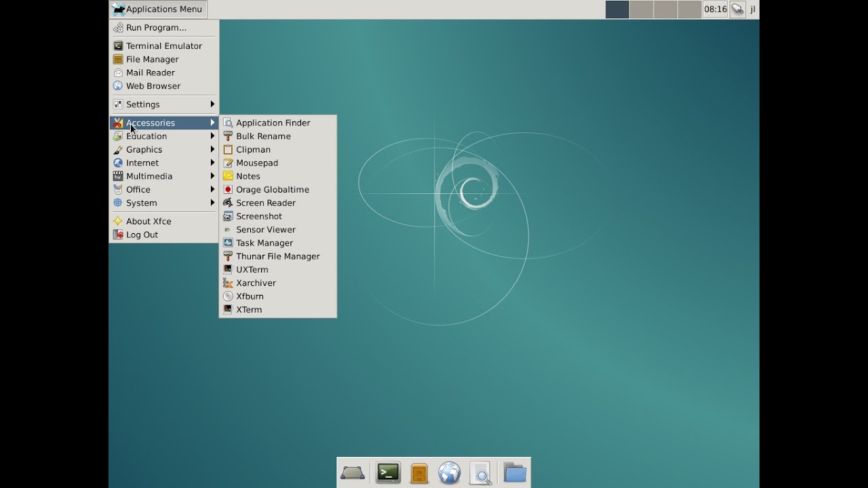The width and height of the screenshot is (868, 488).
Task: Click the panel icon beside the clock
Action: point(738,9)
